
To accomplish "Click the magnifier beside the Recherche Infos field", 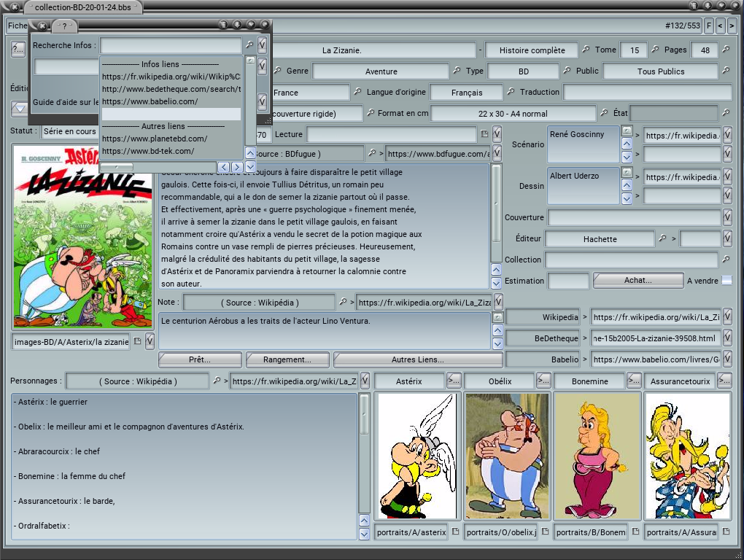I will pos(249,44).
